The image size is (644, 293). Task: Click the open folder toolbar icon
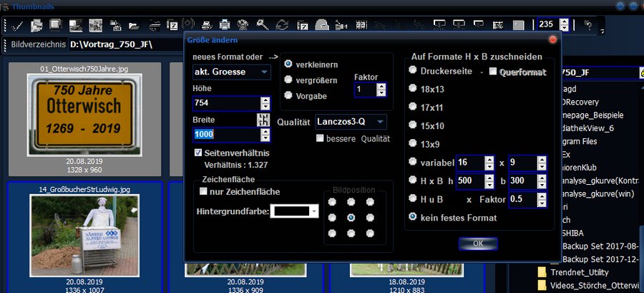133,25
